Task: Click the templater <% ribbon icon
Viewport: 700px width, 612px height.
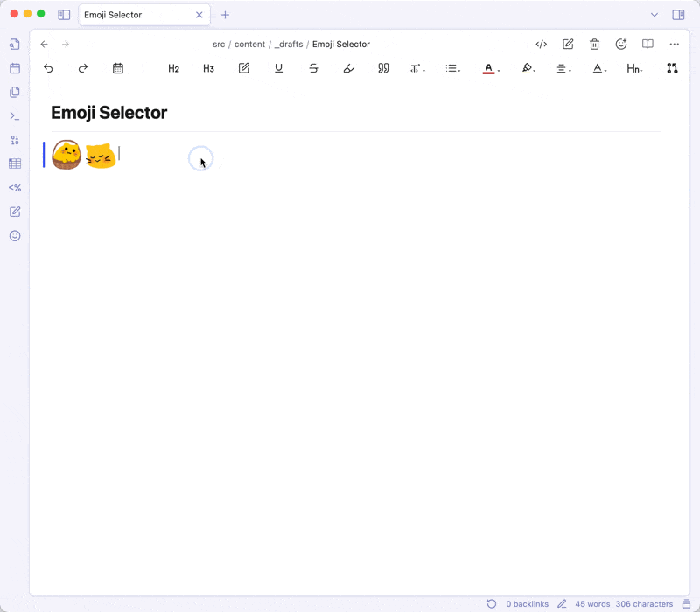Action: 14,188
